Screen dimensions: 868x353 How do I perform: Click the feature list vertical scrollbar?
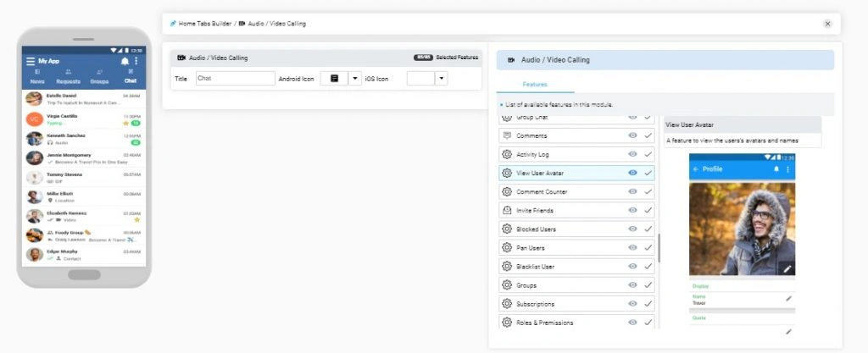tap(659, 248)
